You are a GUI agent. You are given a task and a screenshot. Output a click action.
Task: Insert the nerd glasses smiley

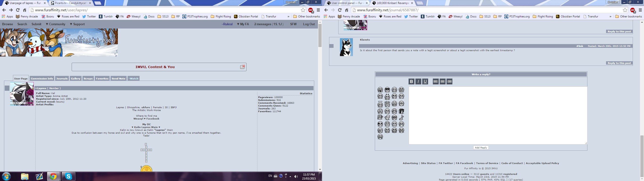click(x=394, y=117)
